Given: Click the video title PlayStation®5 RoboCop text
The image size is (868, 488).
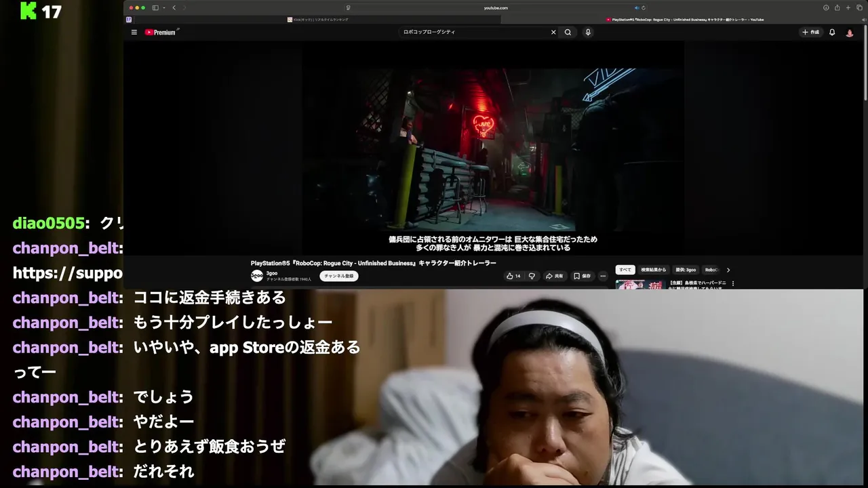Looking at the screenshot, I should point(374,263).
